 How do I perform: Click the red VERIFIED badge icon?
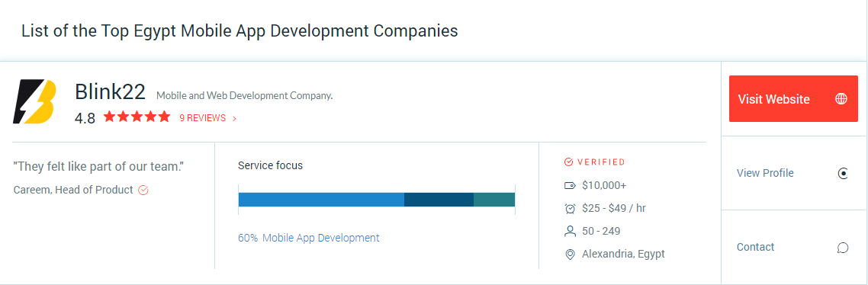568,162
